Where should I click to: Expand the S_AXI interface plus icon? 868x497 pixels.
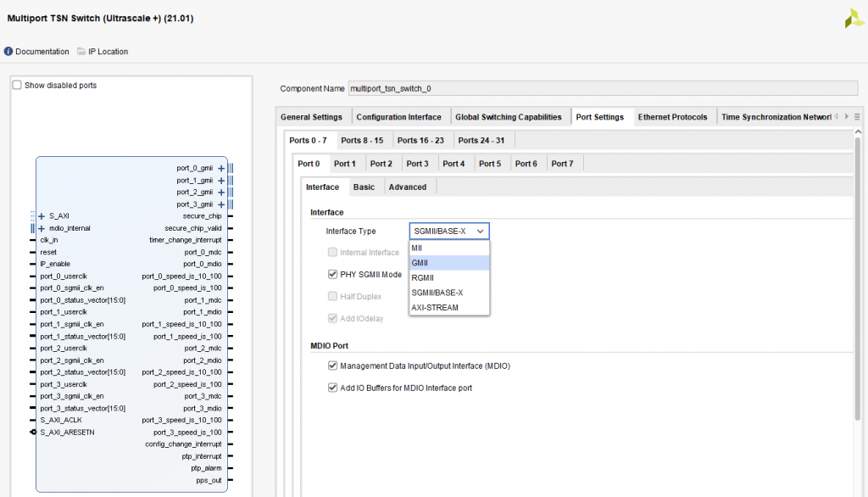42,216
